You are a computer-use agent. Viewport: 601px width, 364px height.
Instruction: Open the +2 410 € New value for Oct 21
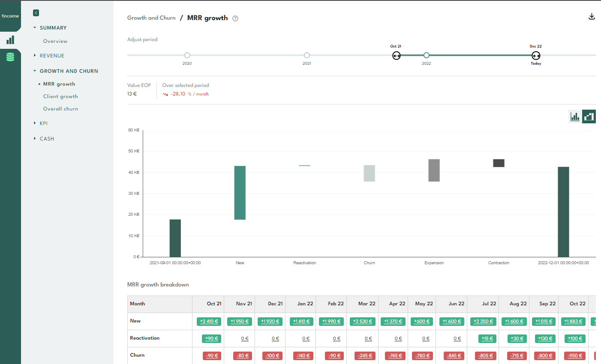point(209,322)
